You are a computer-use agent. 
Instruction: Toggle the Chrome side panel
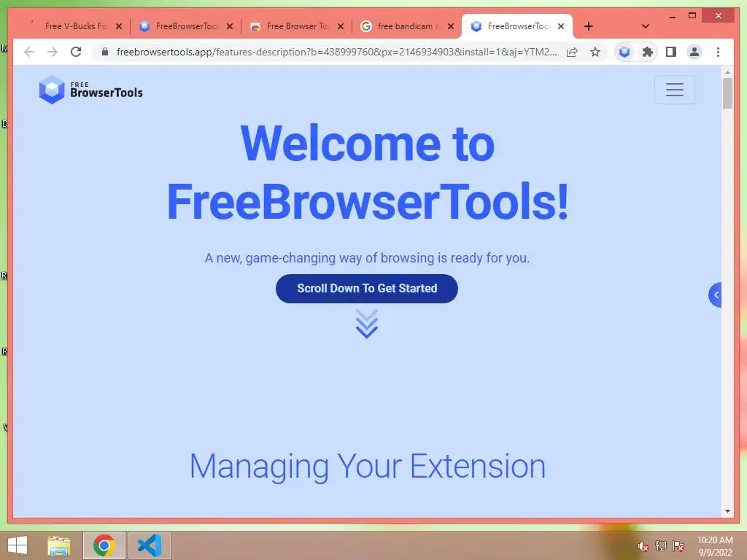tap(671, 52)
